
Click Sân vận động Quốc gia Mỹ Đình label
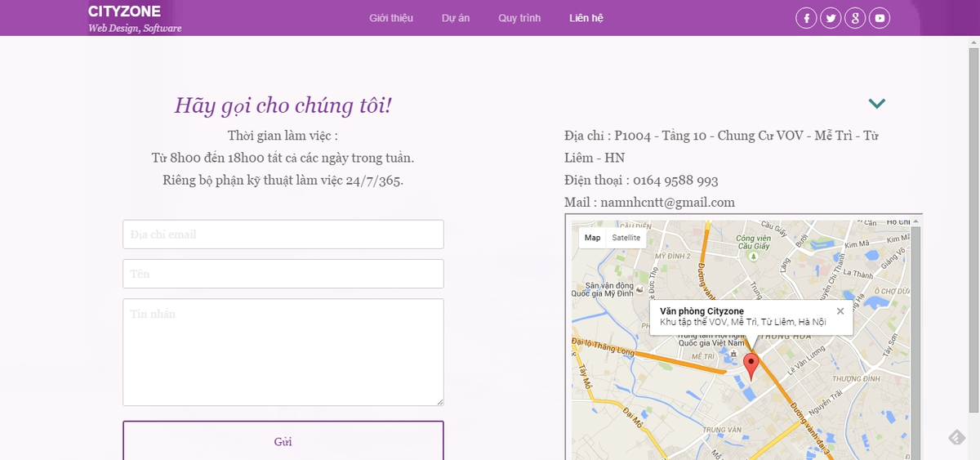tap(602, 288)
